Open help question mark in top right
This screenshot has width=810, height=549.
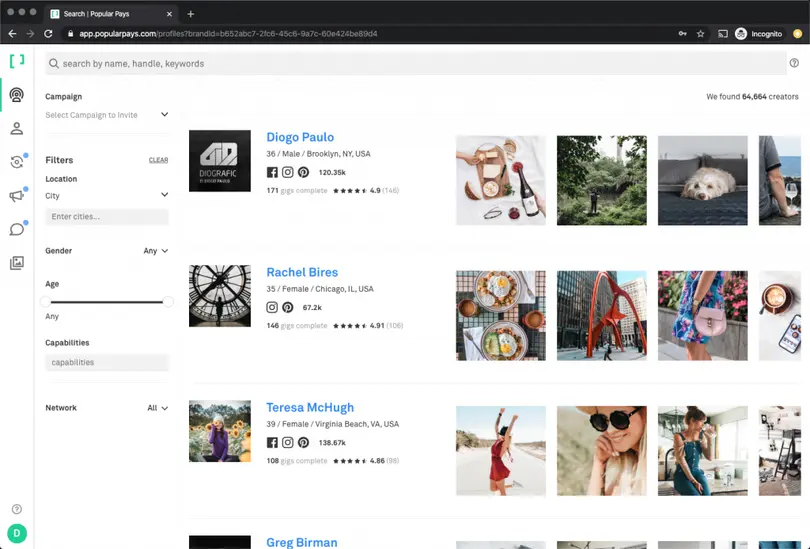[794, 63]
